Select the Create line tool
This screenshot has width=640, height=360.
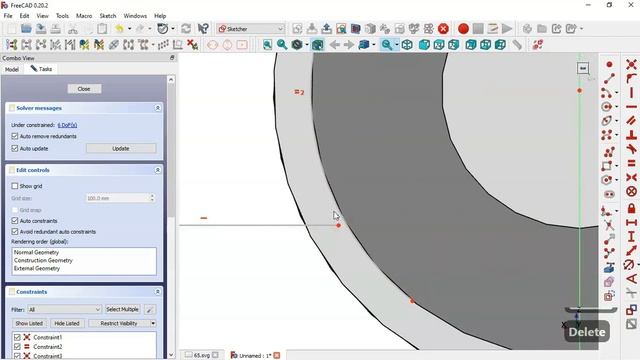pyautogui.click(x=609, y=78)
